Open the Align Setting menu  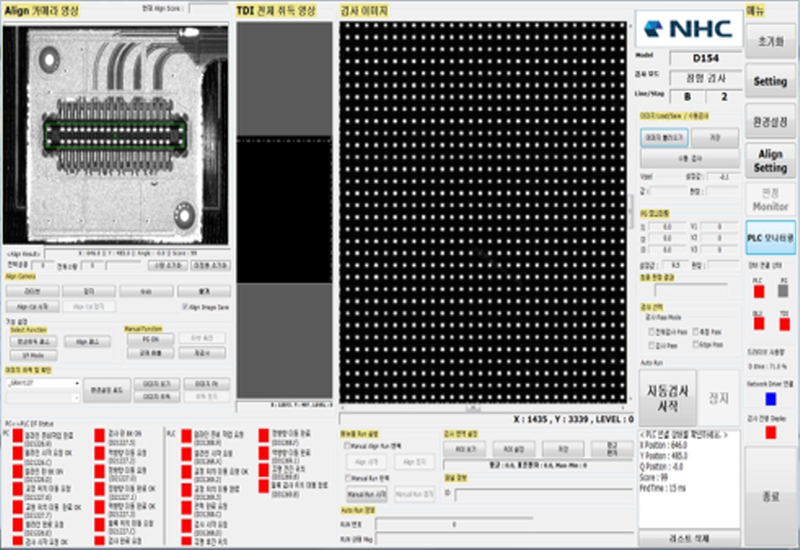[x=769, y=161]
